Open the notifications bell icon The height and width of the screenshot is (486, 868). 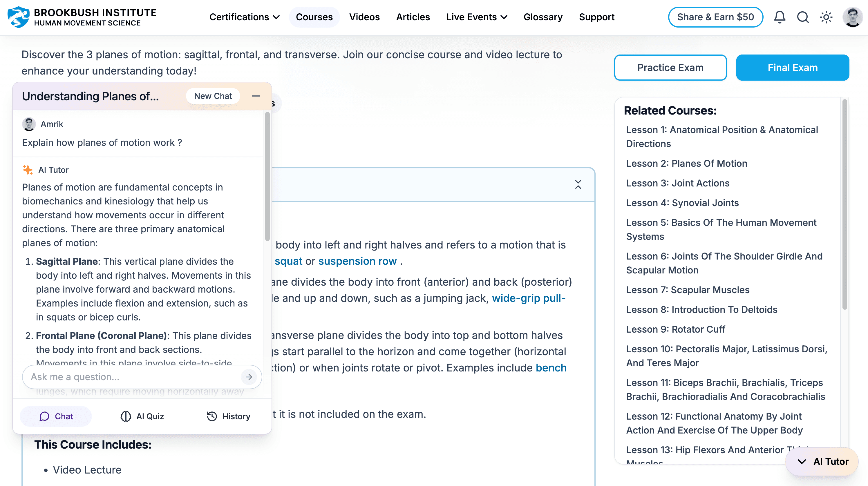click(x=780, y=17)
